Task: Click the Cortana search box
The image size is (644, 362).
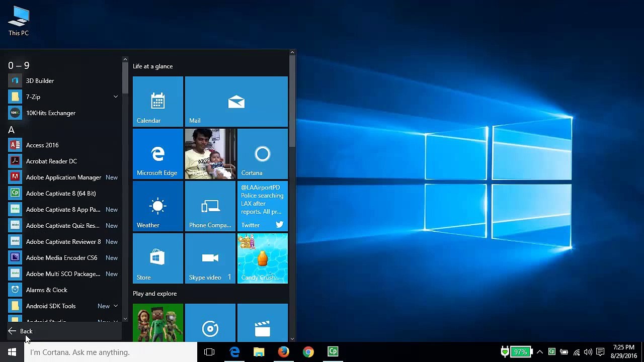Action: (x=111, y=352)
